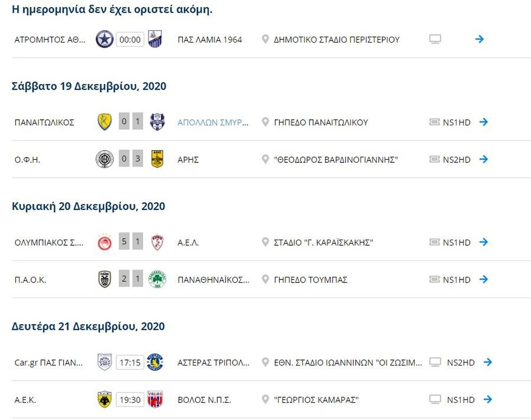
Task: Click the Volos Ν.Π.Σ. club badge
Action: [x=158, y=399]
